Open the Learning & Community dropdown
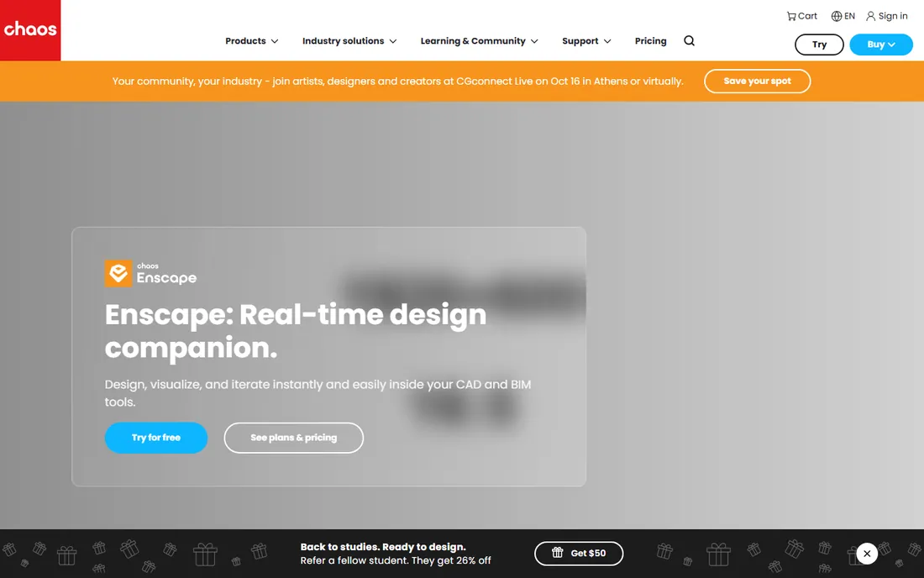The height and width of the screenshot is (578, 924). click(x=479, y=40)
